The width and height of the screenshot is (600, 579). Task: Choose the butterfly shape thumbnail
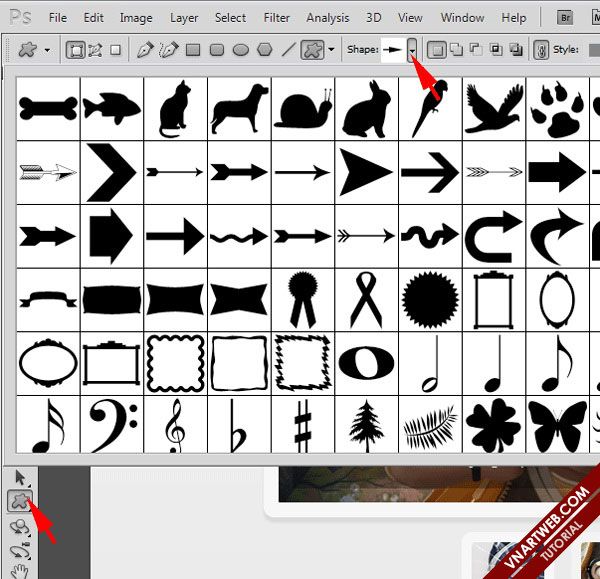556,426
